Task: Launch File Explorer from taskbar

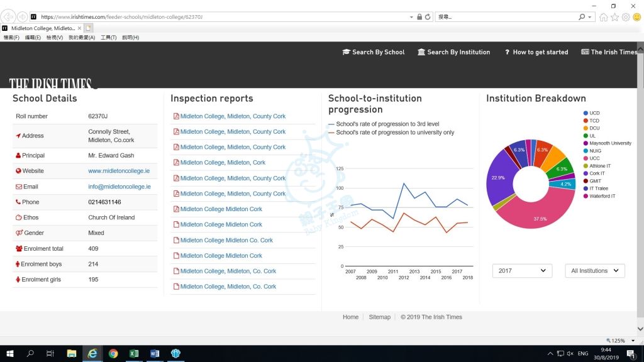Action: (x=72, y=353)
